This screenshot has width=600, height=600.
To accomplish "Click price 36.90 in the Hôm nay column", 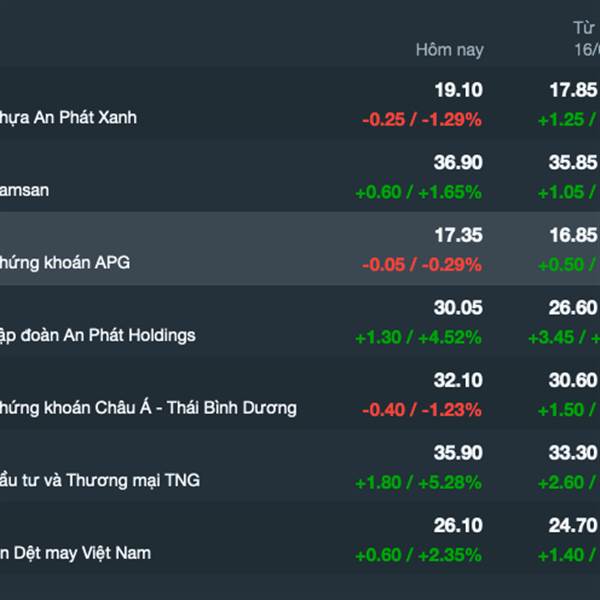I will click(x=458, y=163).
